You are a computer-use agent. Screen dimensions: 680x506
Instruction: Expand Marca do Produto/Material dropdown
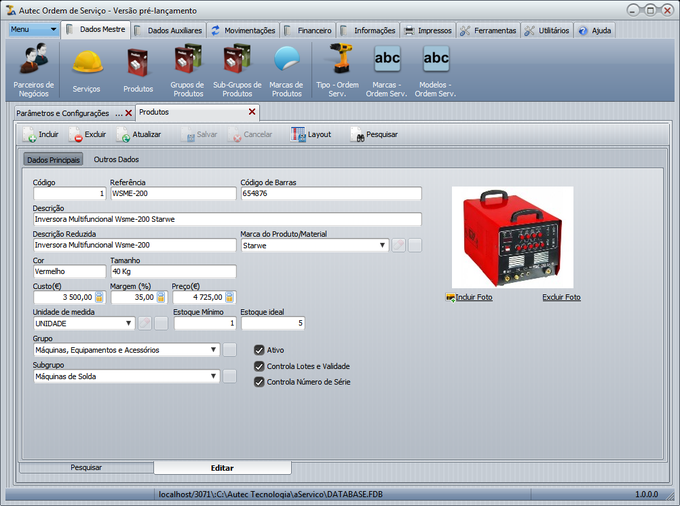(x=382, y=245)
